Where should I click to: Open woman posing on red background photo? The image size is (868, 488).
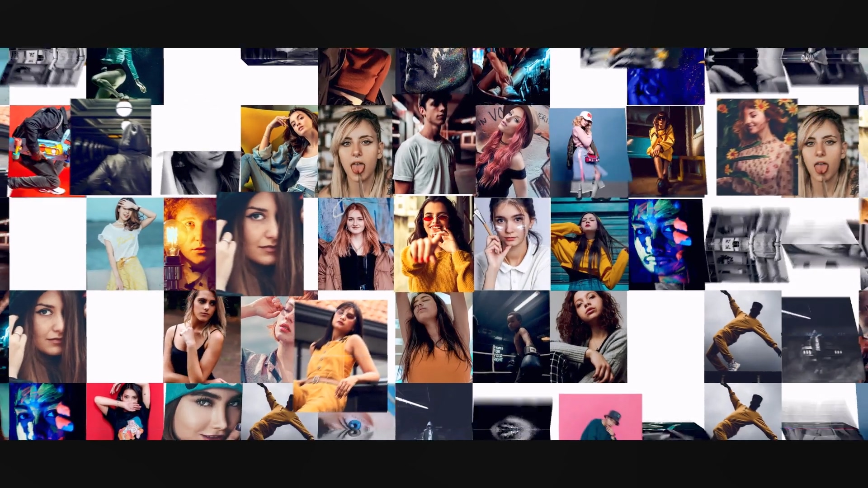tap(124, 411)
